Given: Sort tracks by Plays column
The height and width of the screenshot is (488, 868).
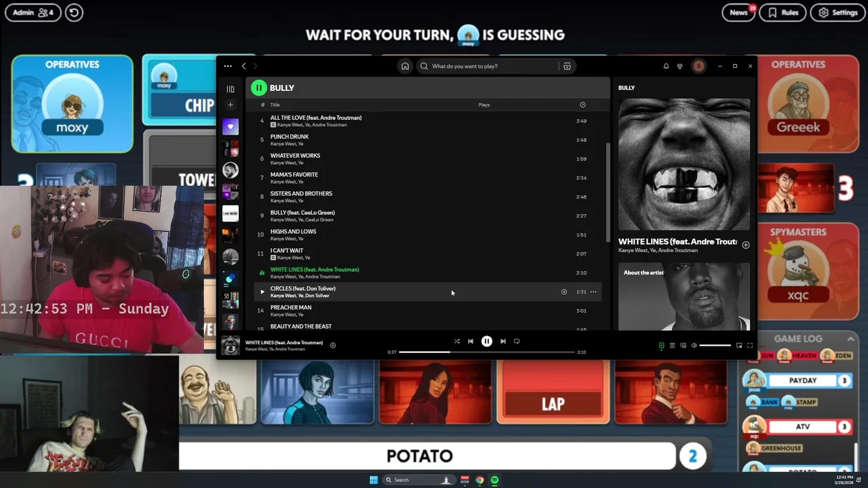Looking at the screenshot, I should tap(484, 105).
